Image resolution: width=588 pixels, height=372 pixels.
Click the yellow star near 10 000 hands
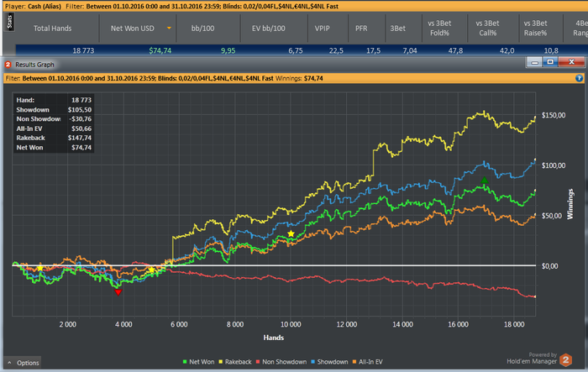click(291, 233)
